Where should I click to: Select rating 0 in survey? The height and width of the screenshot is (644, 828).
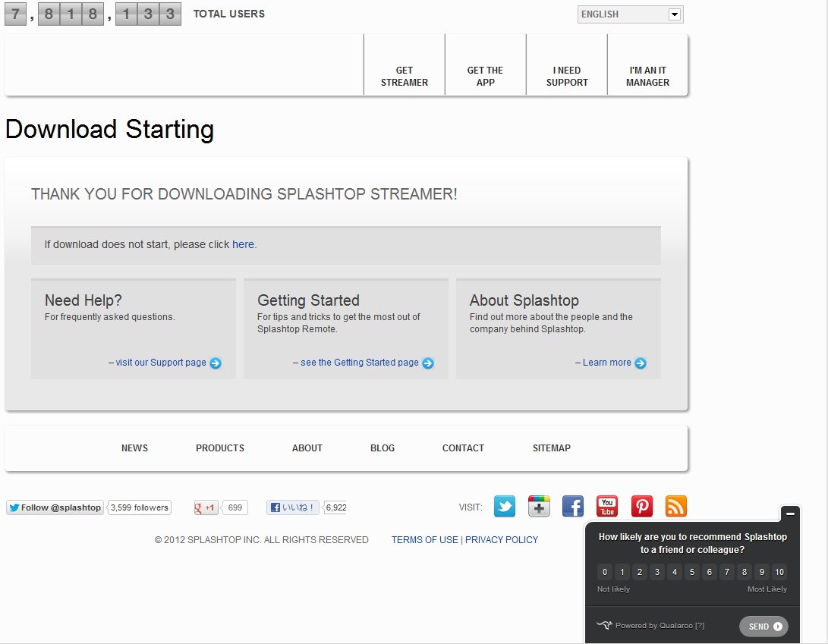pyautogui.click(x=605, y=572)
